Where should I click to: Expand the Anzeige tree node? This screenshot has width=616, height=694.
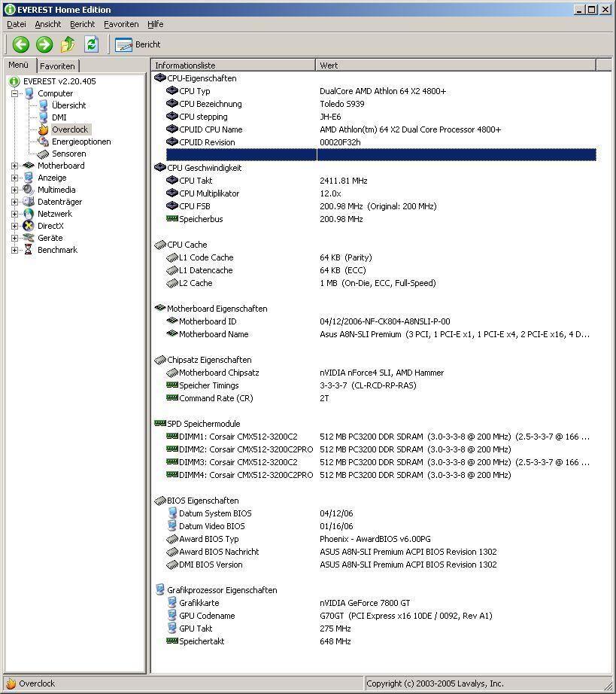(14, 178)
